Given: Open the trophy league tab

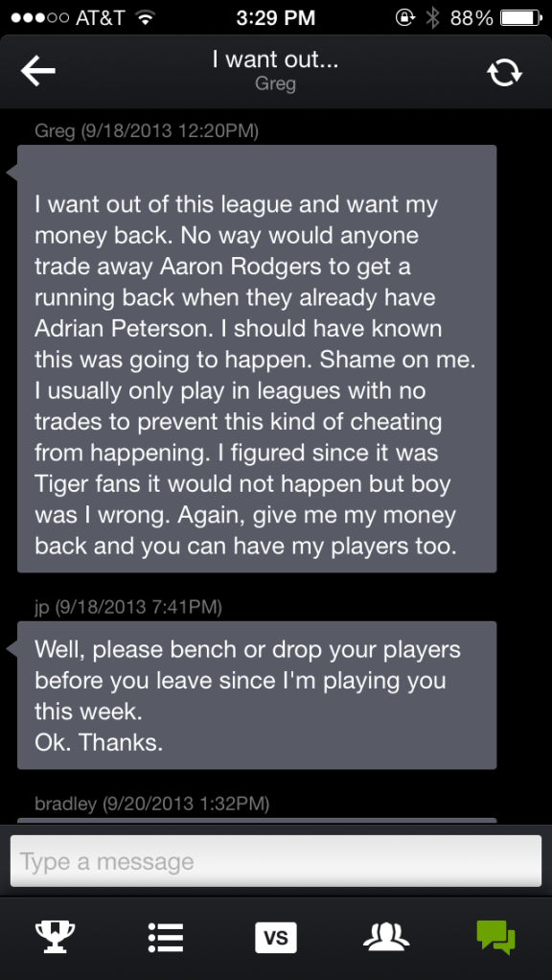Looking at the screenshot, I should [x=55, y=938].
